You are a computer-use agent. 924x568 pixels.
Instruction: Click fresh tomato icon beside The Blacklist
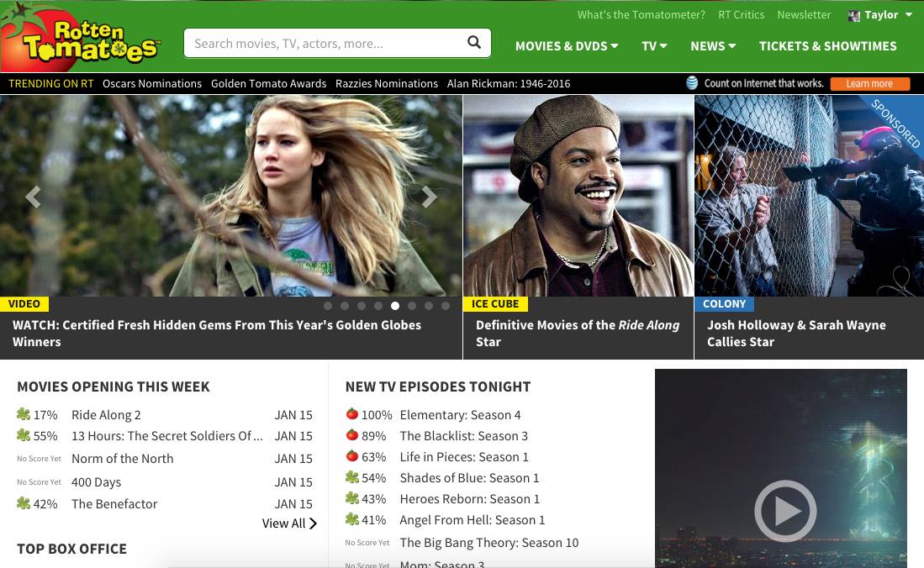click(x=351, y=435)
